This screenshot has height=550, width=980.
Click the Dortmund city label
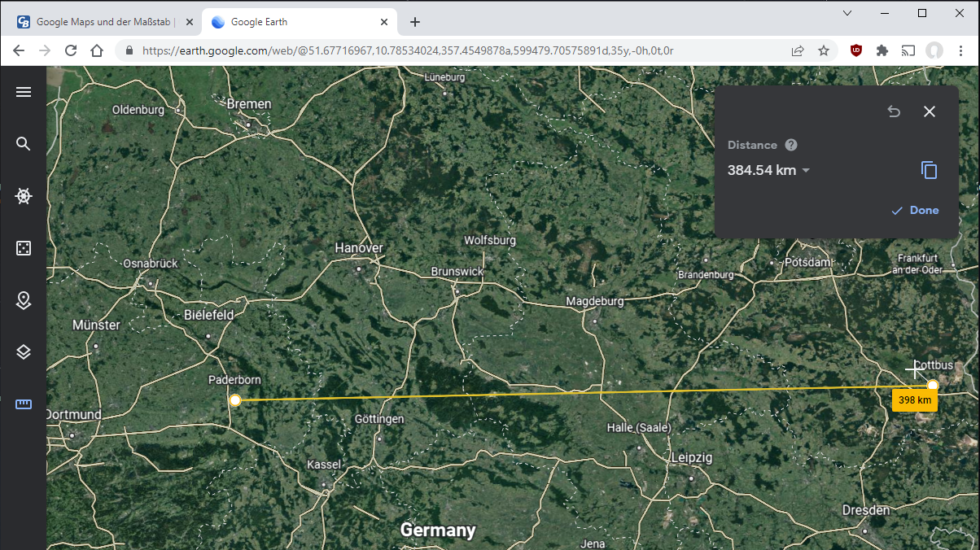click(74, 415)
